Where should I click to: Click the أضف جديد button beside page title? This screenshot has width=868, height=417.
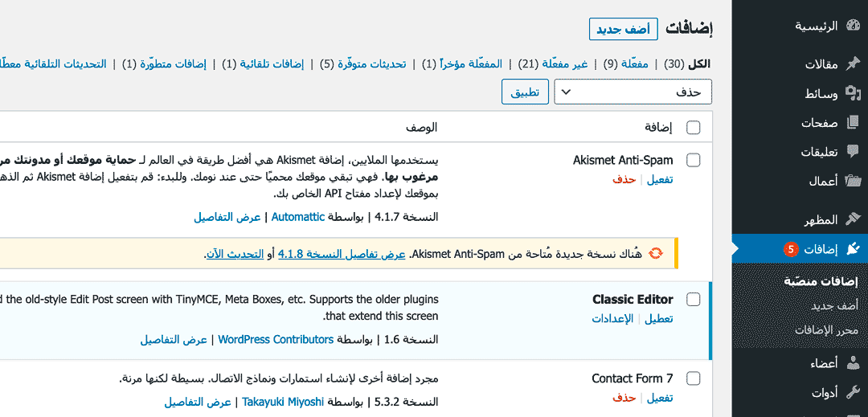[623, 29]
